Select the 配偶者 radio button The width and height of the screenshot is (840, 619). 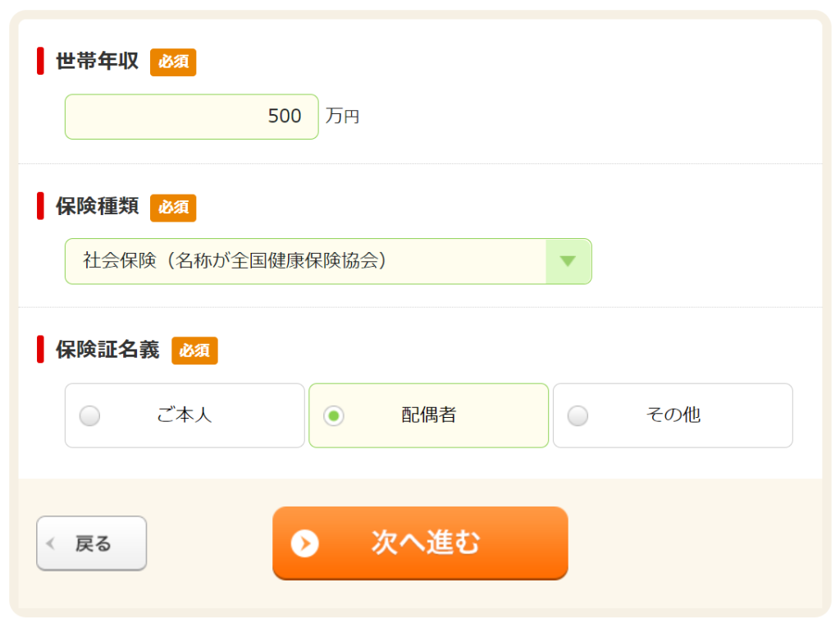point(333,415)
